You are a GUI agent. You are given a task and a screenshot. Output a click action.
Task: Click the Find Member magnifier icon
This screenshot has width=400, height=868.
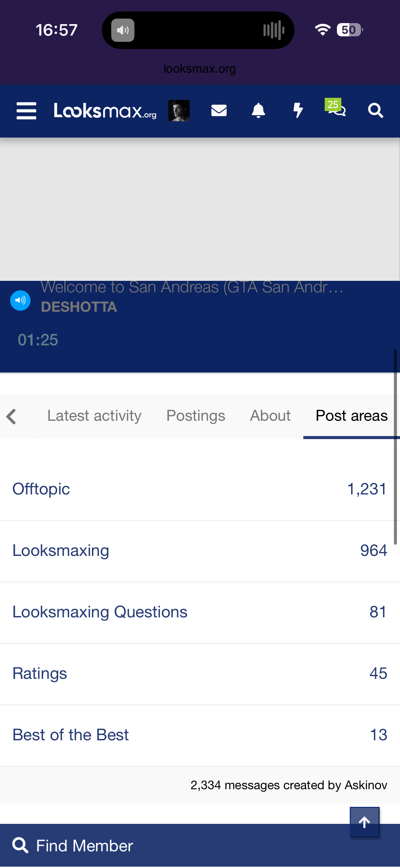pos(20,846)
